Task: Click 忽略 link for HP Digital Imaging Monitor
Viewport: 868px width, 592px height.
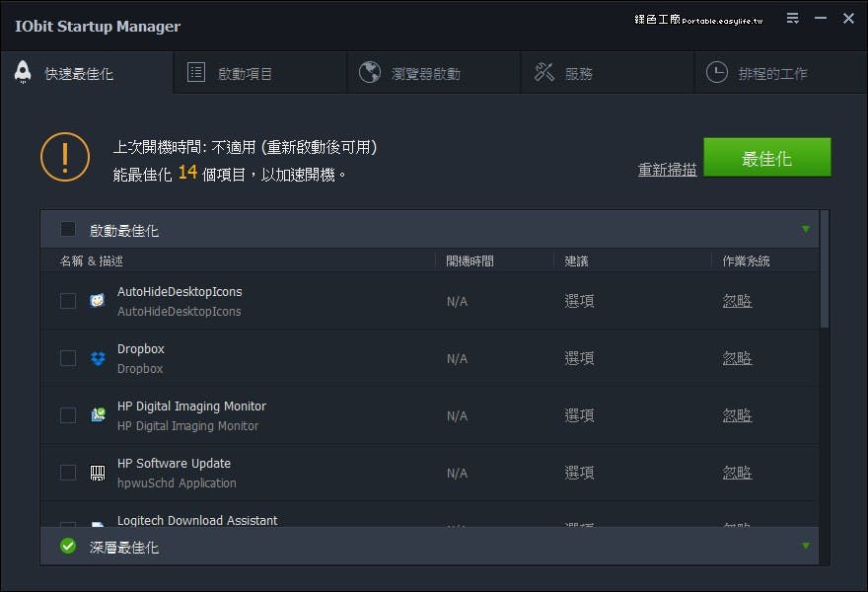Action: 737,415
